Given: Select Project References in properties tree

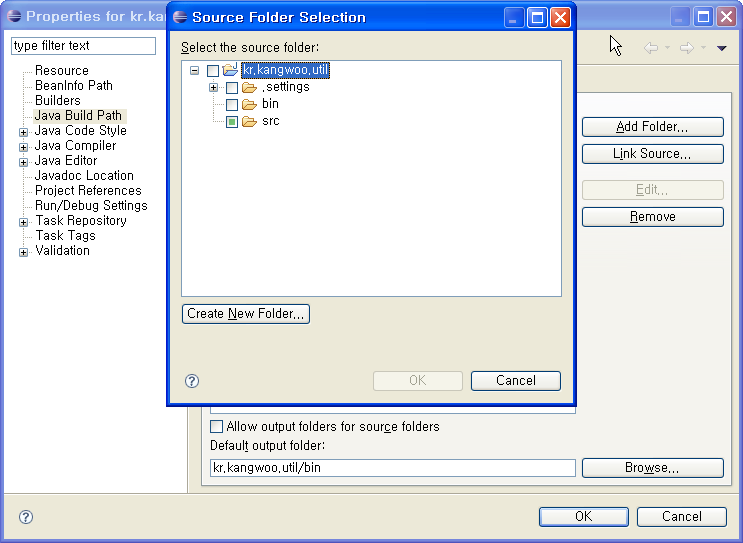Looking at the screenshot, I should (88, 190).
